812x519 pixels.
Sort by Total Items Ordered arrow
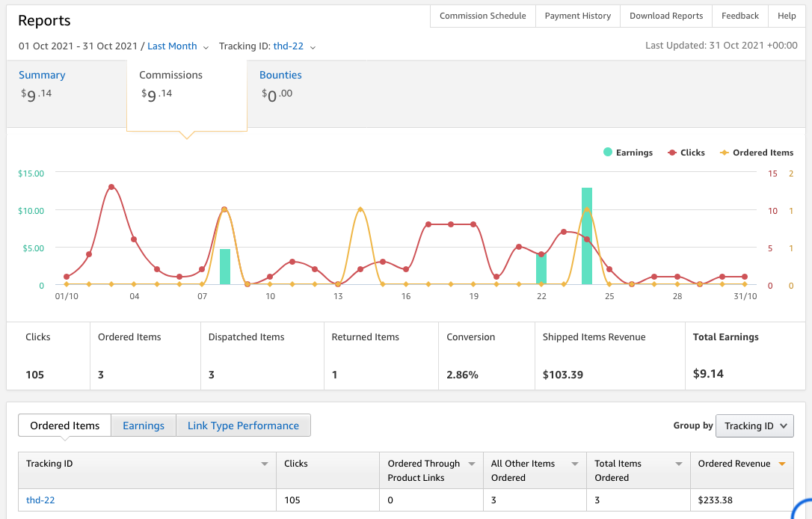[x=678, y=464]
